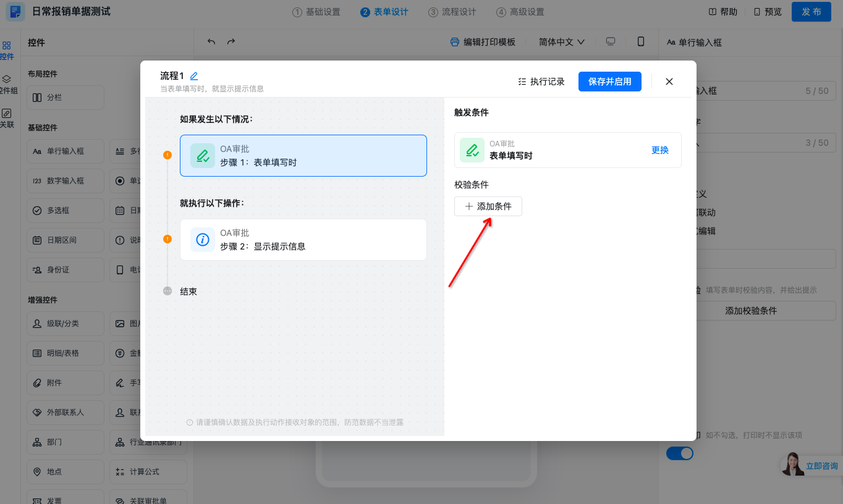Image resolution: width=843 pixels, height=504 pixels.
Task: Go to 基础设置 step tab
Action: point(316,12)
